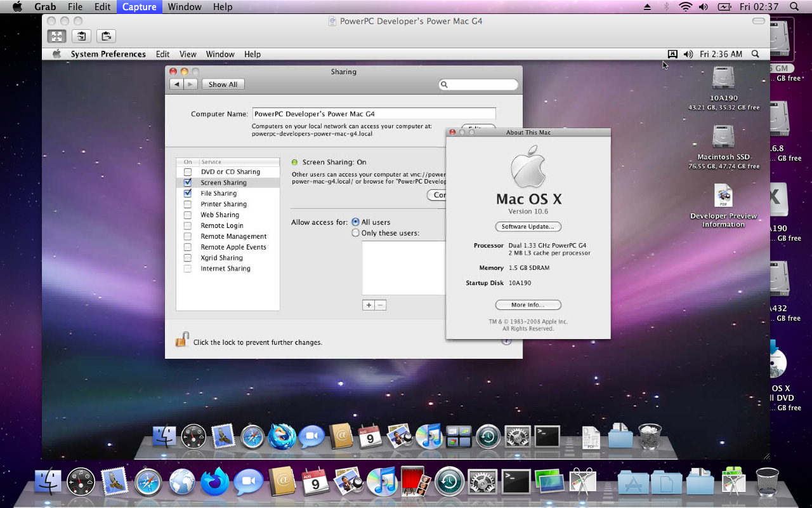
Task: Open Terminal in the local bottom dock
Action: pyautogui.click(x=516, y=483)
